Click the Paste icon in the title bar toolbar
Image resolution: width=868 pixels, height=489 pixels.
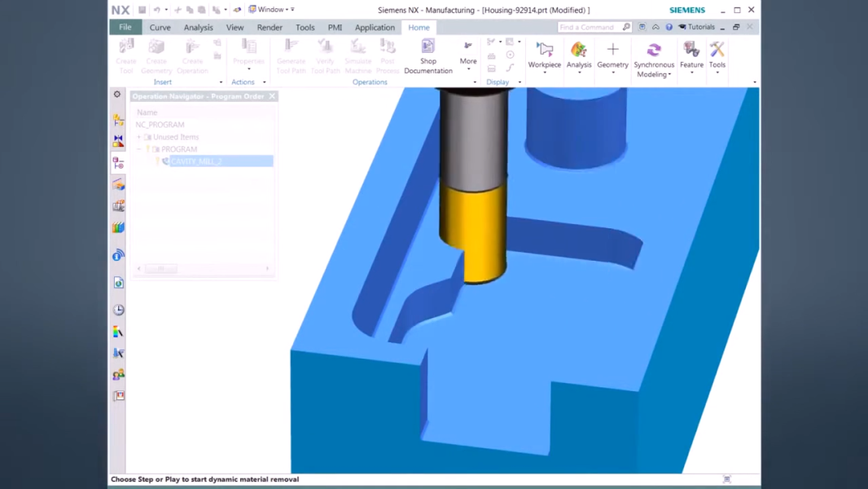pyautogui.click(x=201, y=10)
